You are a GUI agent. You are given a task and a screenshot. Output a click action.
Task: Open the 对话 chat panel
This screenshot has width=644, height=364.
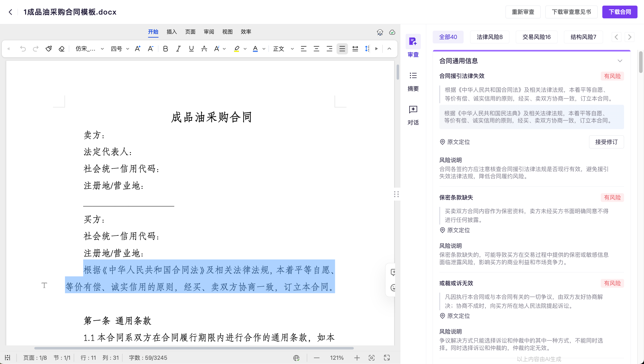coord(413,115)
